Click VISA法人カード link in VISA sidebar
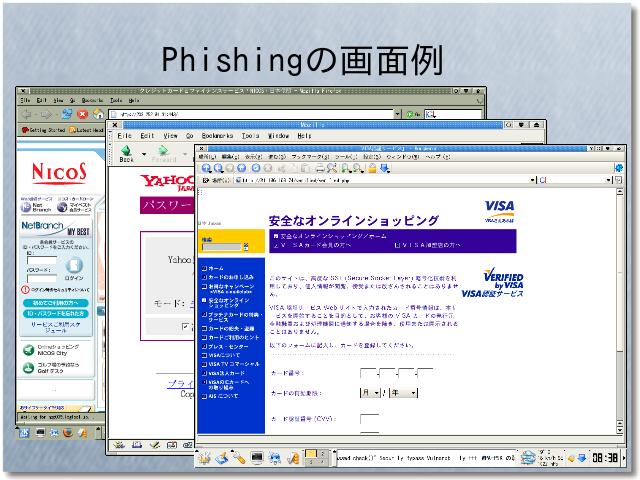Screen dimensions: 640x480 tap(224, 373)
